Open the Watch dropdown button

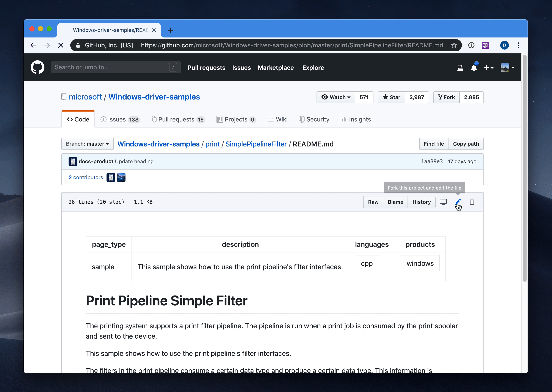click(336, 97)
